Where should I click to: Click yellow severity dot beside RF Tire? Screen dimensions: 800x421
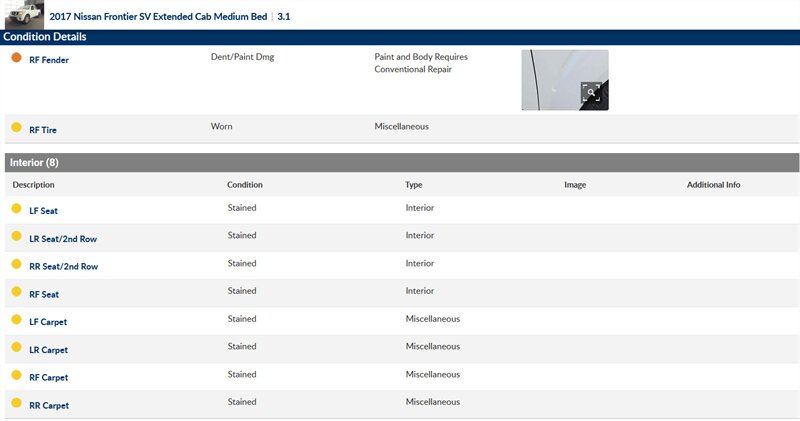(16, 128)
